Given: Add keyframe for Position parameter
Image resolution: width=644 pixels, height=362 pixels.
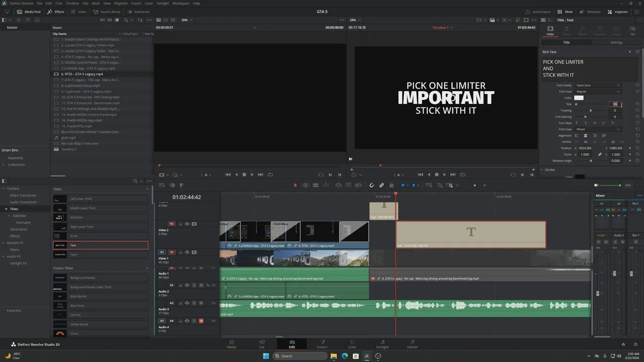Looking at the screenshot, I should coord(630,148).
